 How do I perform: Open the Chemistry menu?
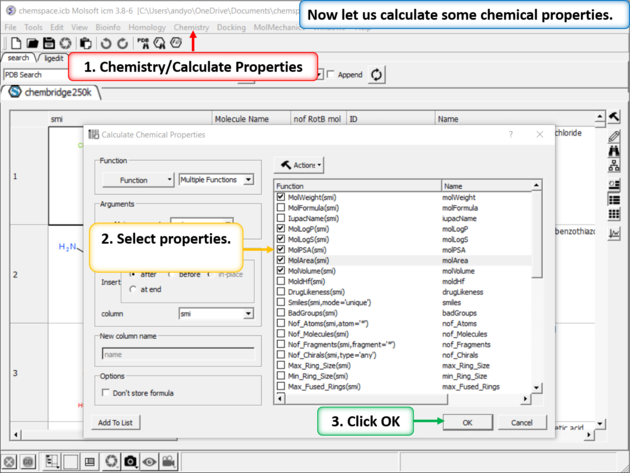tap(191, 28)
